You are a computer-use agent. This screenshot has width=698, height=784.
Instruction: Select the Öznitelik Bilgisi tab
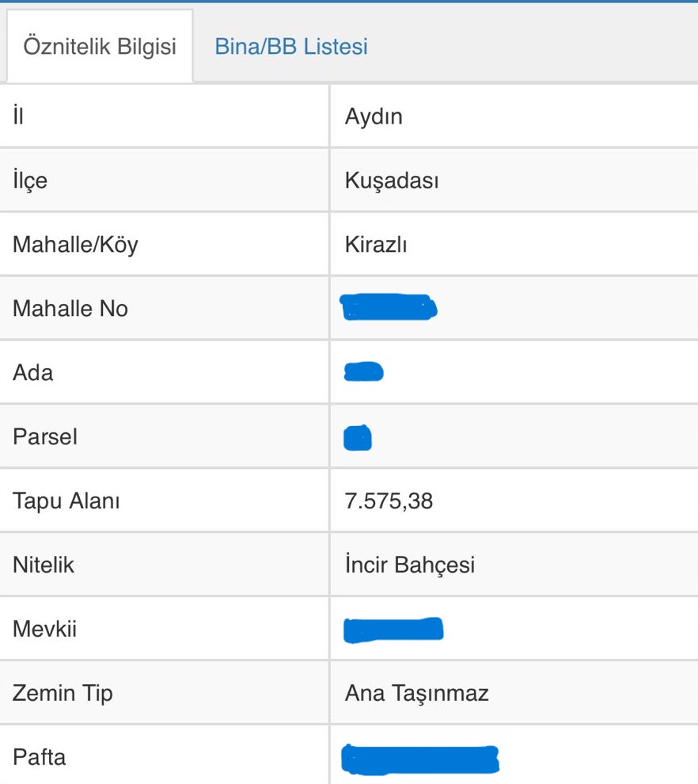coord(100,47)
